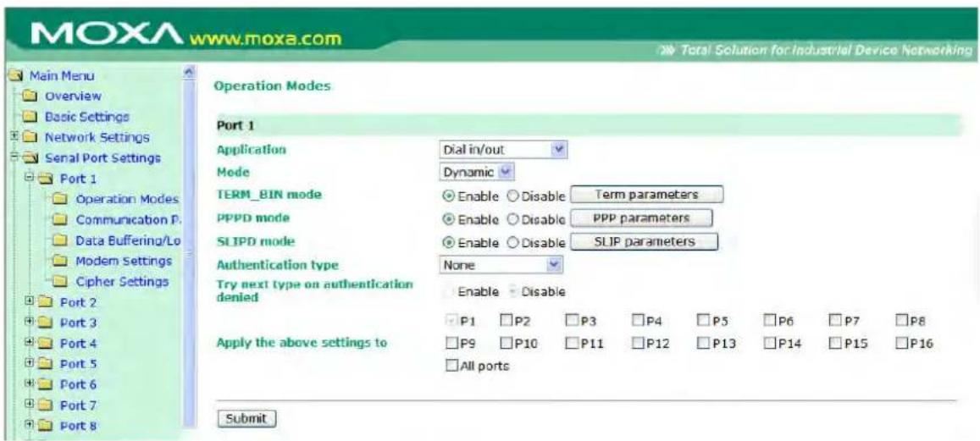Viewport: 980px width, 441px height.
Task: Check the P14 port checkbox
Action: click(x=769, y=343)
